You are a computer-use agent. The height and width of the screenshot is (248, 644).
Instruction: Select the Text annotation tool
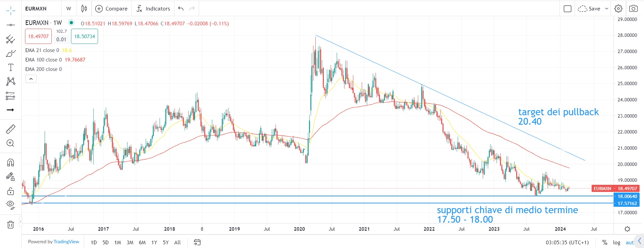(x=10, y=68)
